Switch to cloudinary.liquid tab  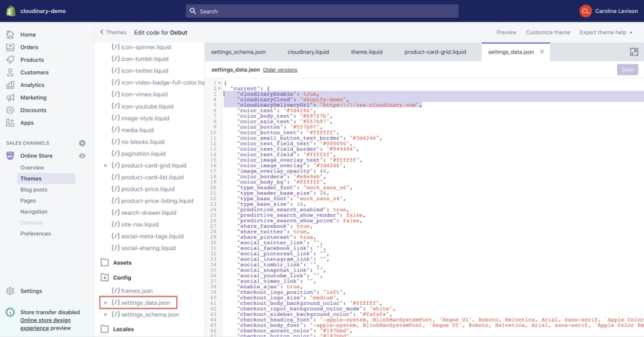click(x=308, y=52)
